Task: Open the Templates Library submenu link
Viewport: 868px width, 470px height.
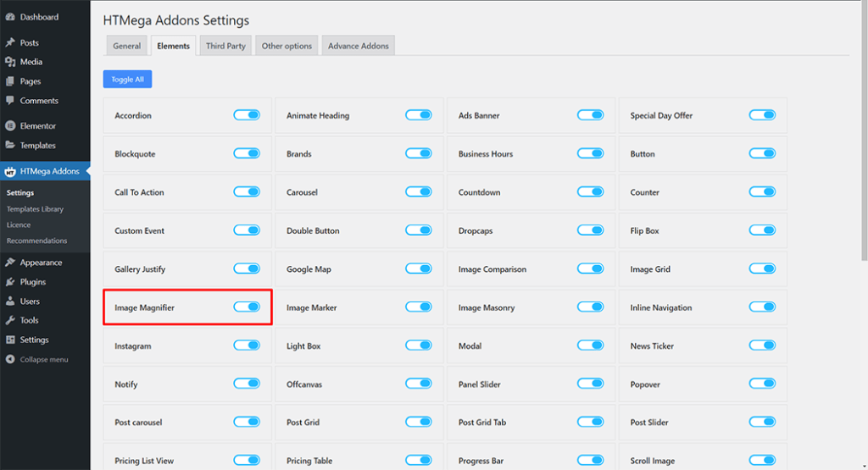Action: [x=35, y=209]
